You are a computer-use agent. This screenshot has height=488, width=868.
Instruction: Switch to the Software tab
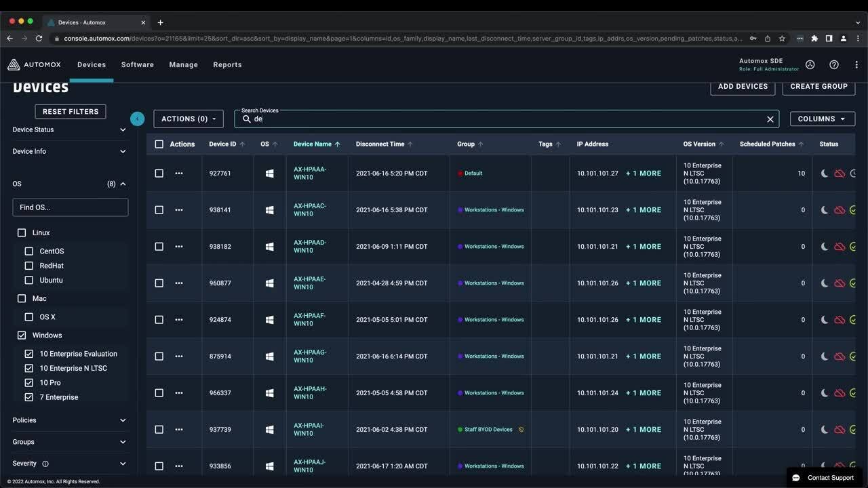(138, 65)
